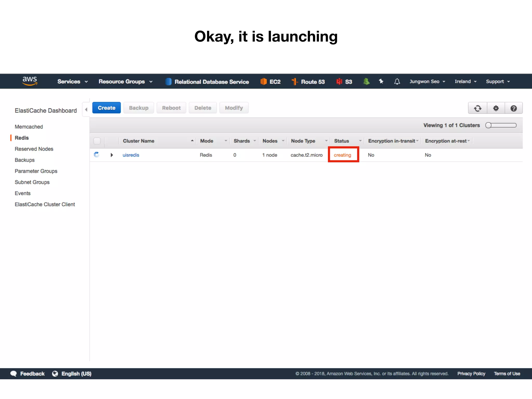The image size is (532, 399).
Task: Go to Backups in sidebar
Action: coord(25,160)
